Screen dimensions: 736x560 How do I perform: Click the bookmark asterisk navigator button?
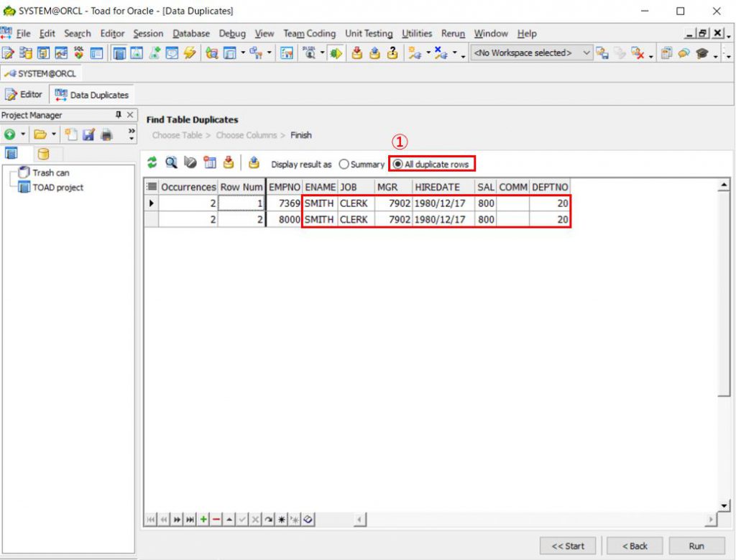(x=281, y=519)
